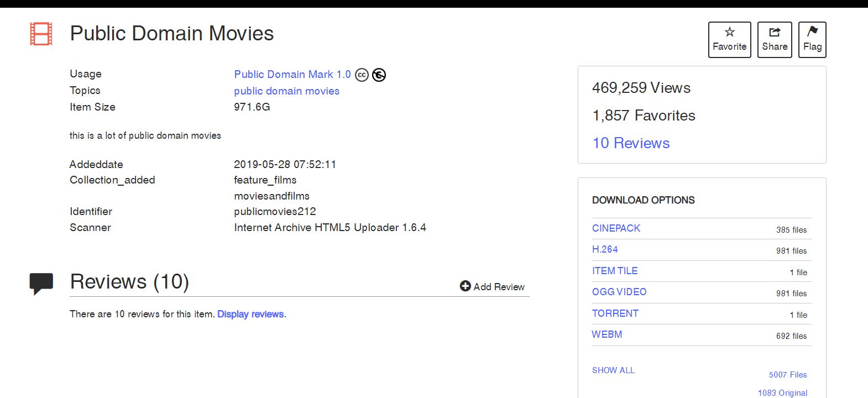Jump to the 10 Reviews link
Viewport: 868px width, 398px height.
(631, 143)
